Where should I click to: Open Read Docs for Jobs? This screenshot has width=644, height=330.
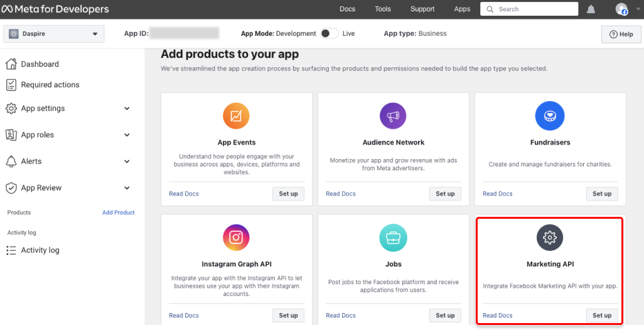340,316
